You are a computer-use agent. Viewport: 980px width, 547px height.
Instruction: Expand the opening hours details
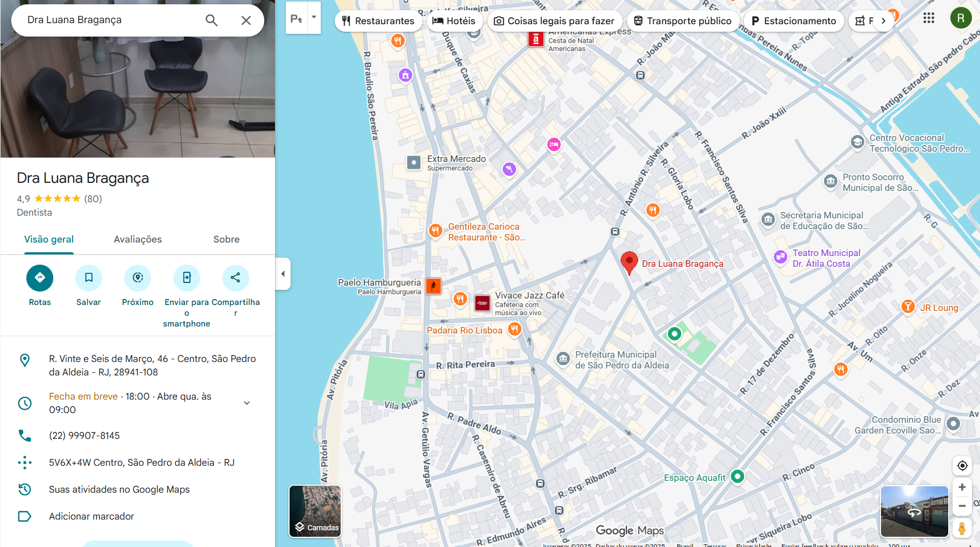(246, 402)
